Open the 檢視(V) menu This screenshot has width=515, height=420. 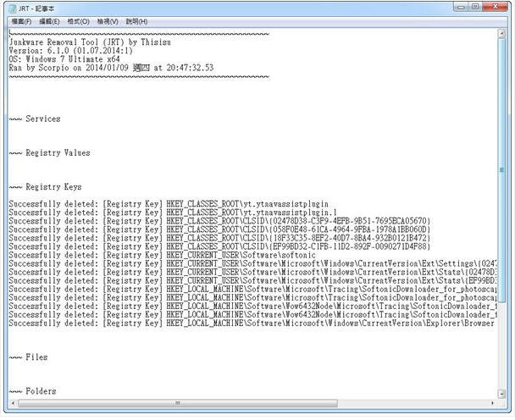(x=108, y=22)
